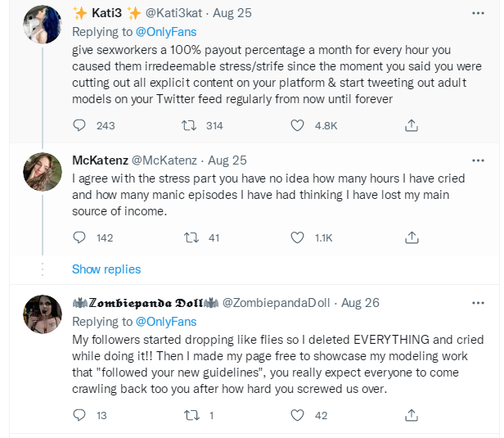Reply to Zombiepanda Doll's tweet

[79, 415]
